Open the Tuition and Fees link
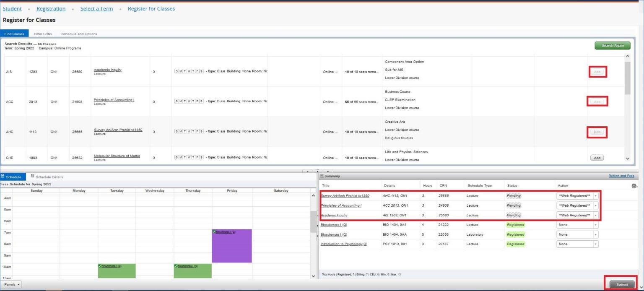Screen dimensions: 644x291 [621, 176]
